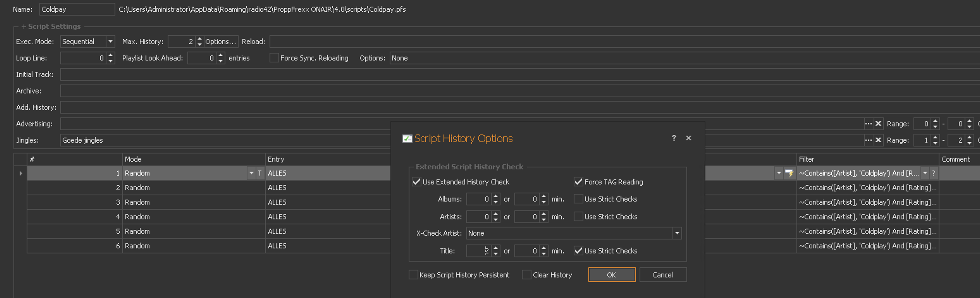The width and height of the screenshot is (980, 298).
Task: Clear the Jingles field with X icon
Action: coord(878,140)
